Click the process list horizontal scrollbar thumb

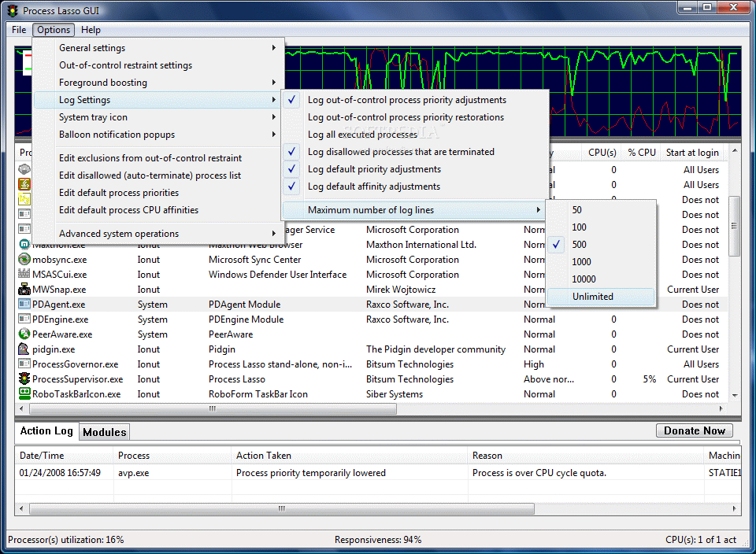pyautogui.click(x=213, y=408)
